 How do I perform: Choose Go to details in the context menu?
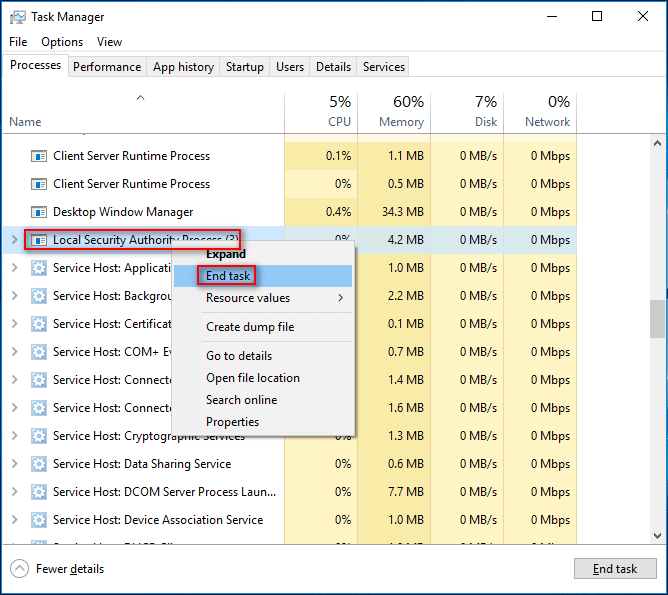tap(263, 356)
